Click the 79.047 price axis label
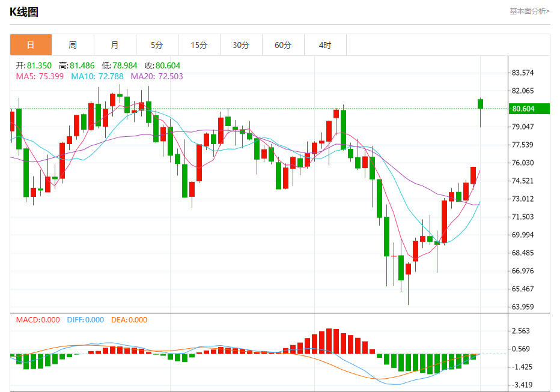 point(523,127)
